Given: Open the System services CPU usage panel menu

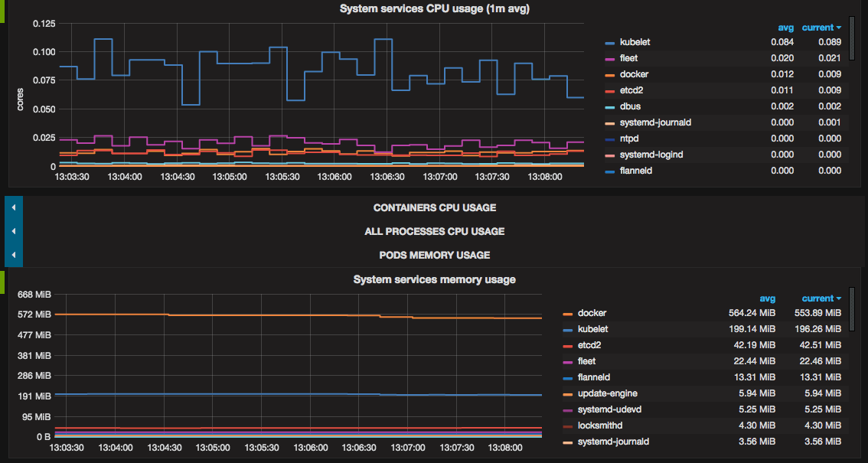Looking at the screenshot, I should point(434,8).
